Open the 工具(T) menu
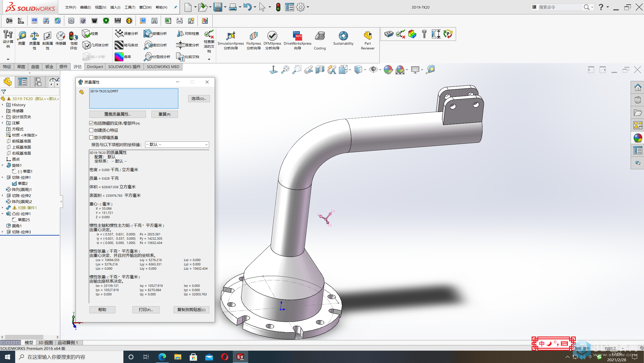644x363 pixels. pos(130,7)
